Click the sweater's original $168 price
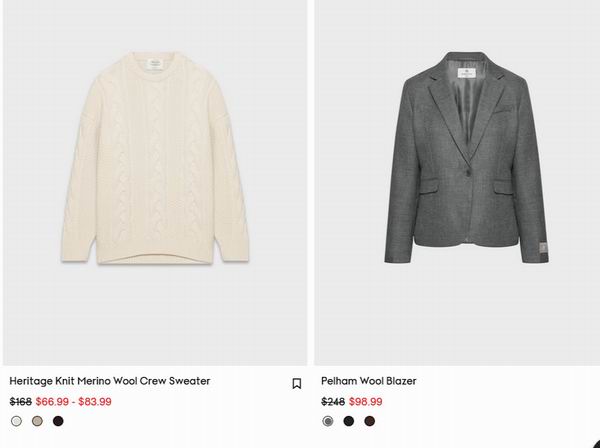600x448 pixels. pyautogui.click(x=20, y=402)
